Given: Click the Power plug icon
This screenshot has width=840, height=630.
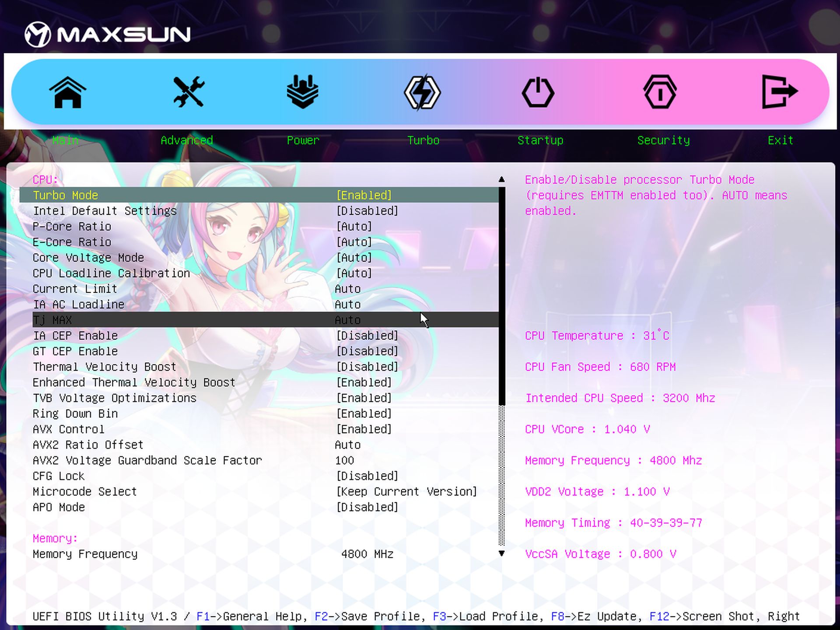Looking at the screenshot, I should tap(302, 92).
